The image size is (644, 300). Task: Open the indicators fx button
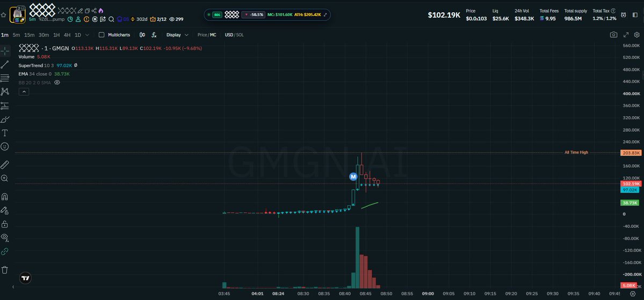[154, 35]
